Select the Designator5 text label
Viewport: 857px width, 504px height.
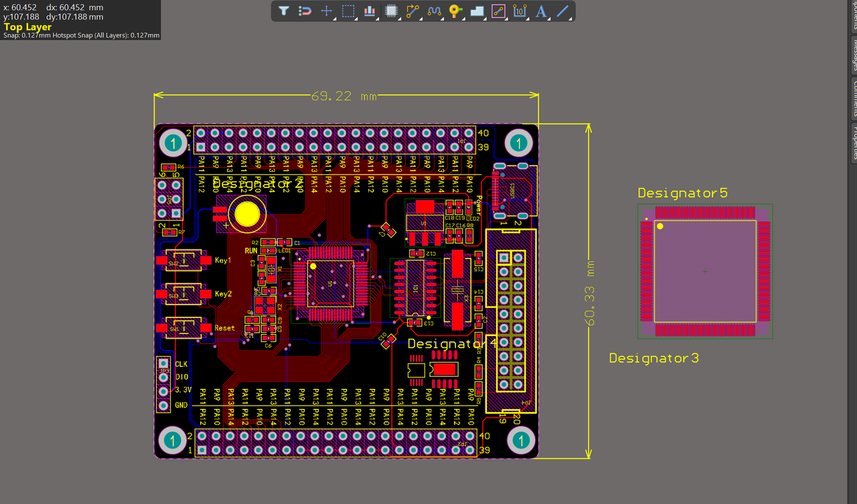click(x=683, y=193)
